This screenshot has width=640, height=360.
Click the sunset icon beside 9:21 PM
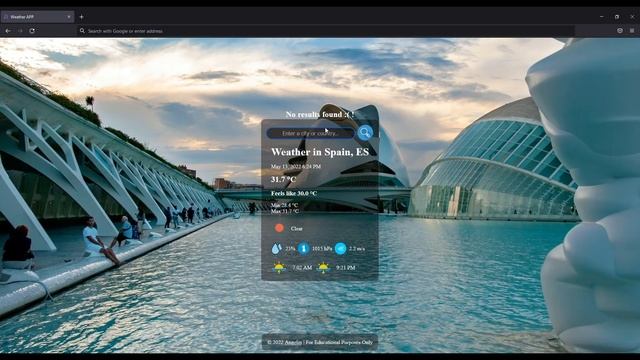point(324,268)
